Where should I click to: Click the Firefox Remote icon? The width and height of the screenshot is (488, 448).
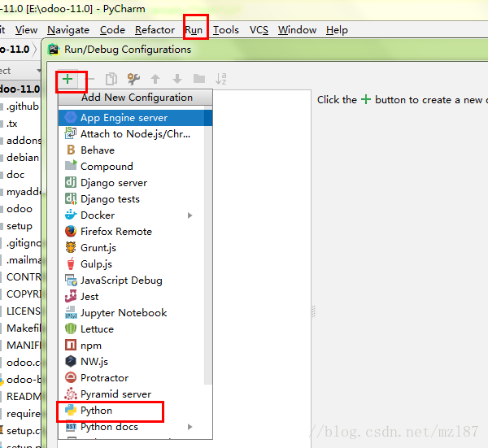pos(71,231)
